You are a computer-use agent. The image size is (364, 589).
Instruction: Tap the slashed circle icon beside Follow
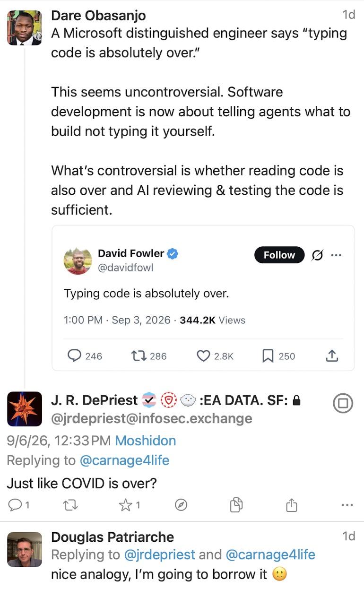[317, 255]
